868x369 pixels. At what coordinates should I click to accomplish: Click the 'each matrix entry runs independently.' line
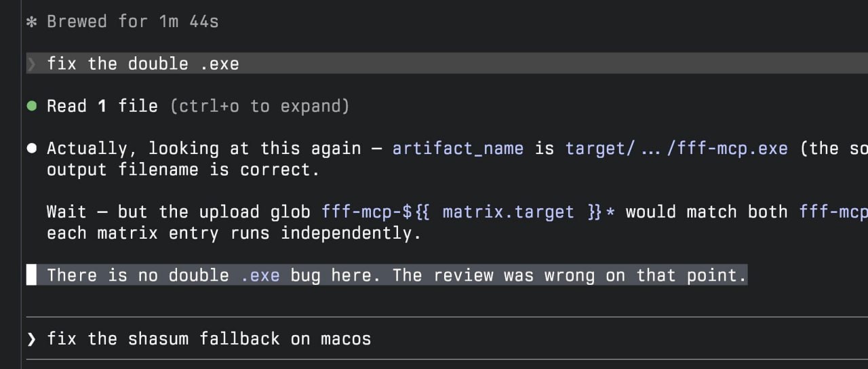click(234, 233)
